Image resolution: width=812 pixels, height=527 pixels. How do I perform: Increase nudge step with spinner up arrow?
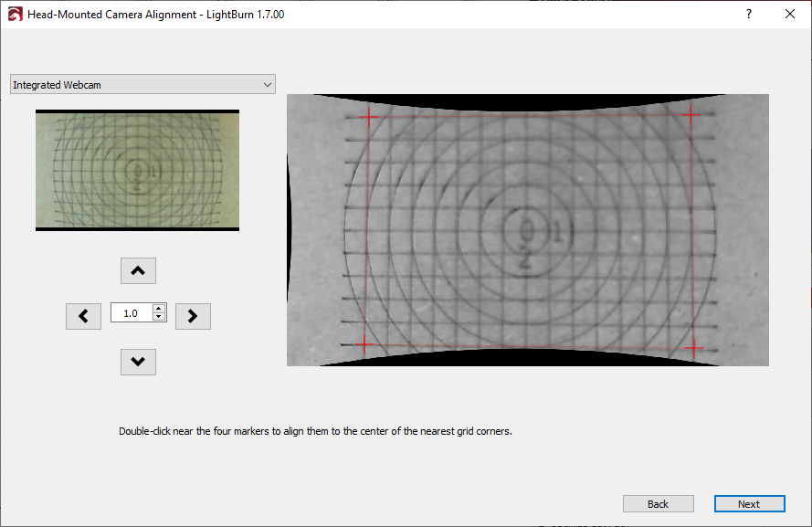click(x=160, y=309)
